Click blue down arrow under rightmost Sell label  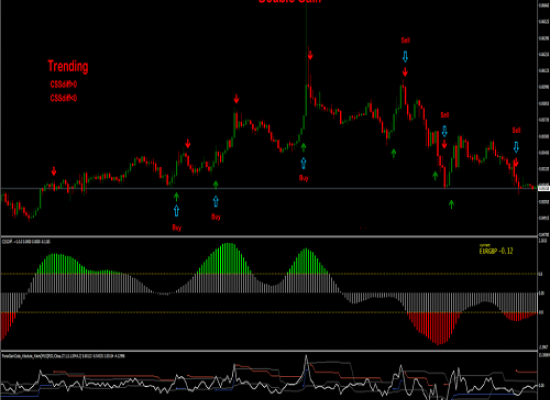tap(516, 147)
